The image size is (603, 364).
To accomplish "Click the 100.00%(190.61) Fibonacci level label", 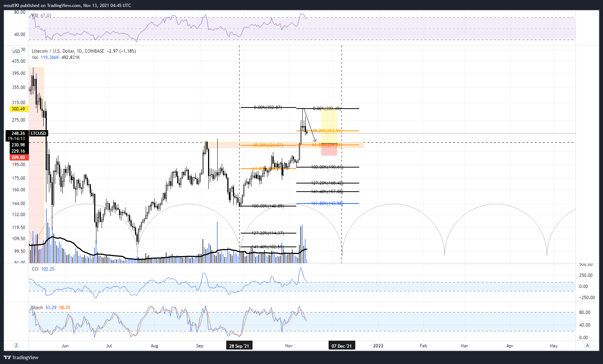I will [x=327, y=167].
